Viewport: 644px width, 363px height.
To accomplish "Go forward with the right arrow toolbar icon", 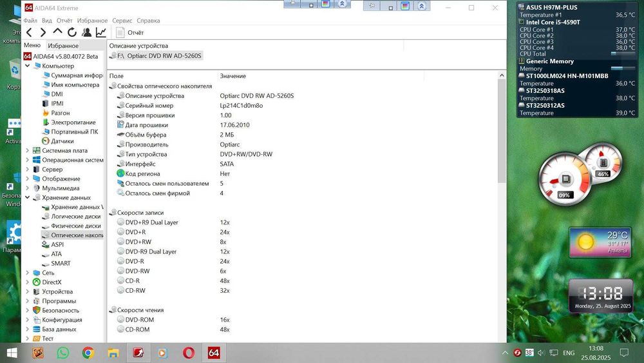I will coord(43,32).
